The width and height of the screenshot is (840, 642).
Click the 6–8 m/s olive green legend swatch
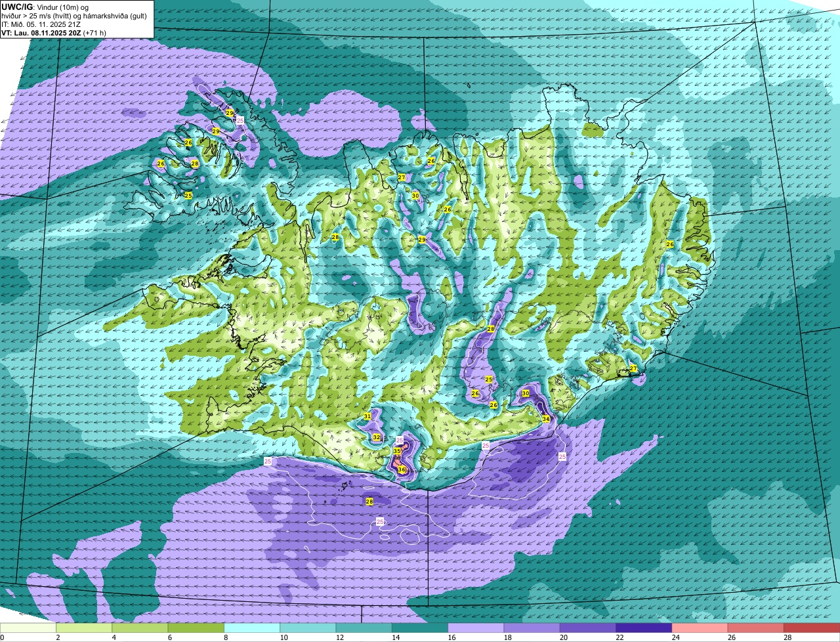[x=197, y=628]
